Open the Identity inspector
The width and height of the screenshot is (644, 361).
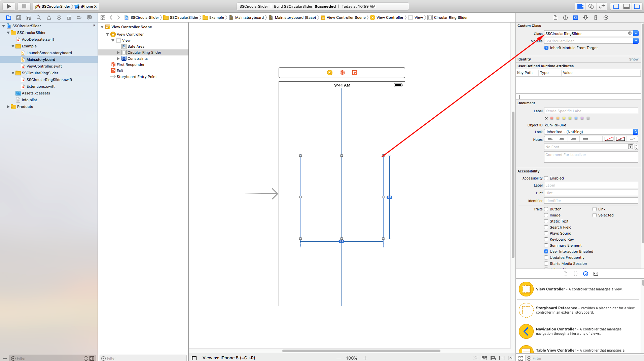coord(576,18)
